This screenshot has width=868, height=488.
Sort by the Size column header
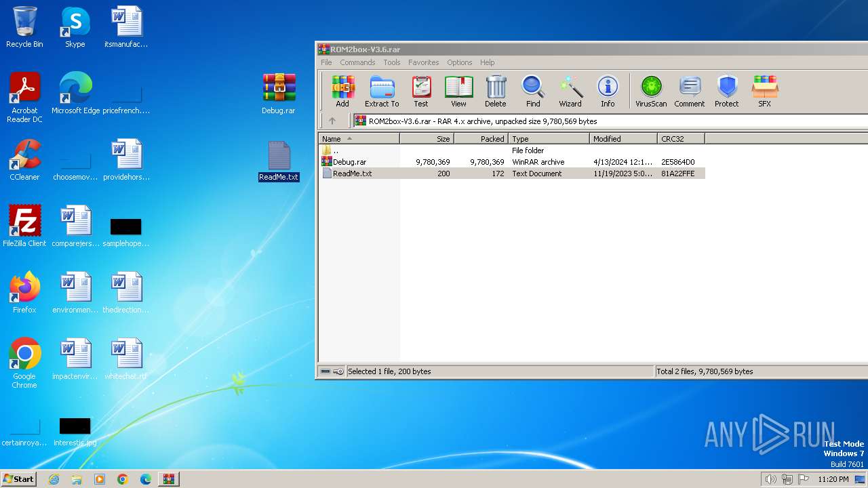click(x=427, y=138)
